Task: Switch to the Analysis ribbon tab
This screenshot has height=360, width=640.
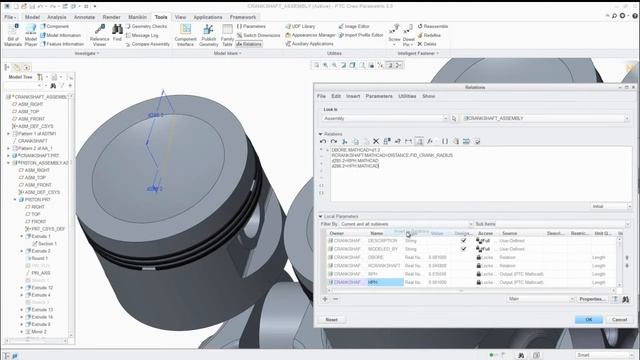Action: pyautogui.click(x=57, y=17)
